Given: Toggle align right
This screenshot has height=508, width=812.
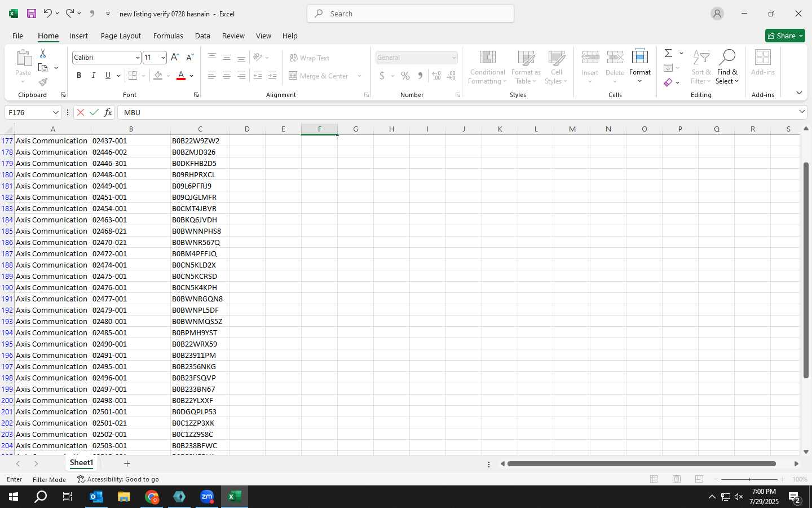Looking at the screenshot, I should 241,76.
